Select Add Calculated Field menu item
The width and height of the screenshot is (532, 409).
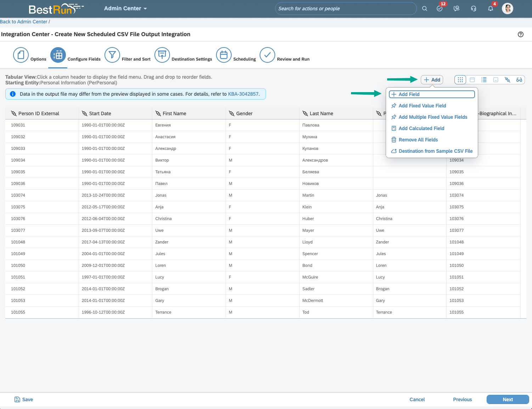[x=421, y=128]
